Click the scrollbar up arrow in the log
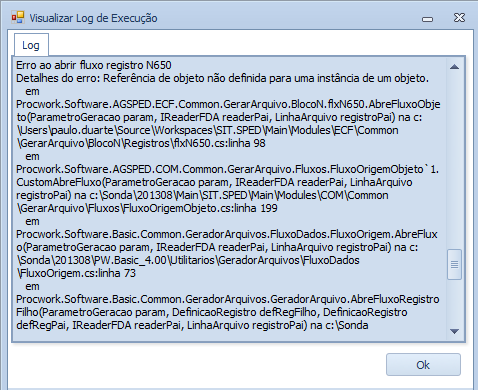The height and width of the screenshot is (390, 478). pos(454,67)
